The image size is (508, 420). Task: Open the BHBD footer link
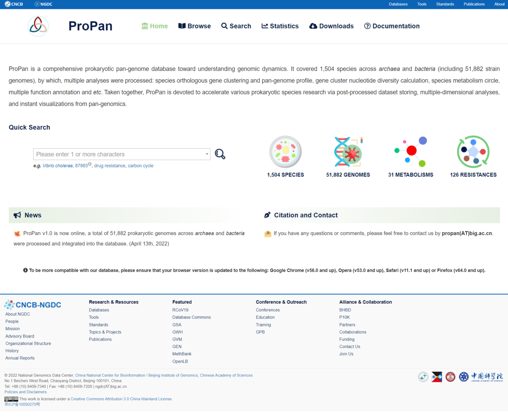345,310
